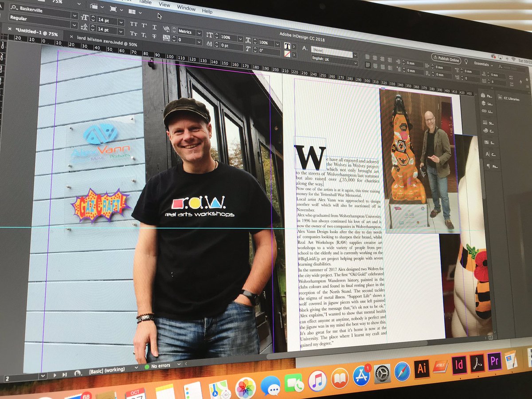
Task: Open the tracking value dropdown
Action: click(199, 42)
